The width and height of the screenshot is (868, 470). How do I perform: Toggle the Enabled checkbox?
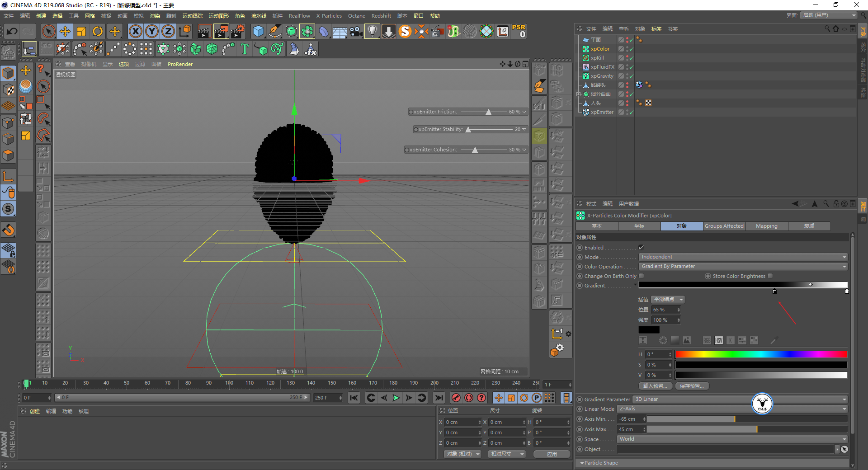click(641, 248)
